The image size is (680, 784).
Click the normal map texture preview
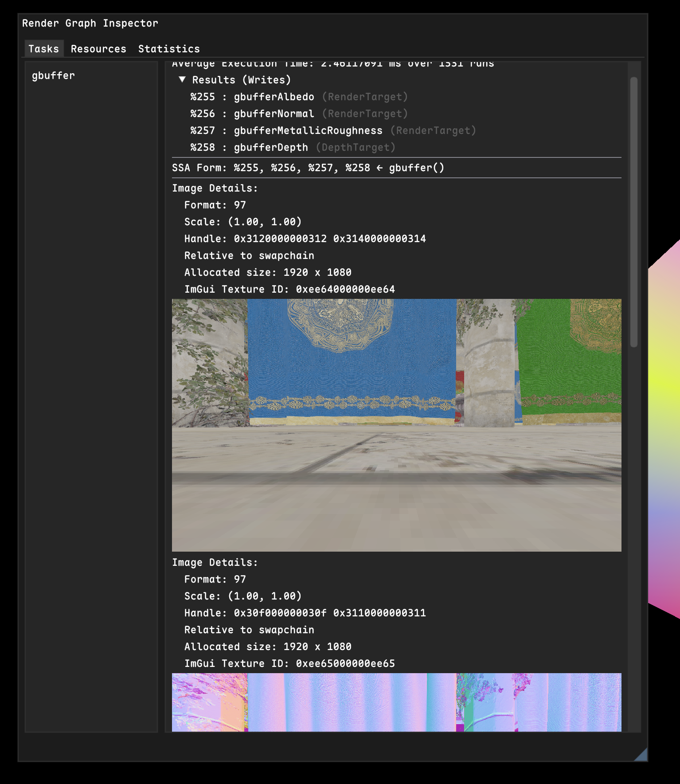coord(397,702)
